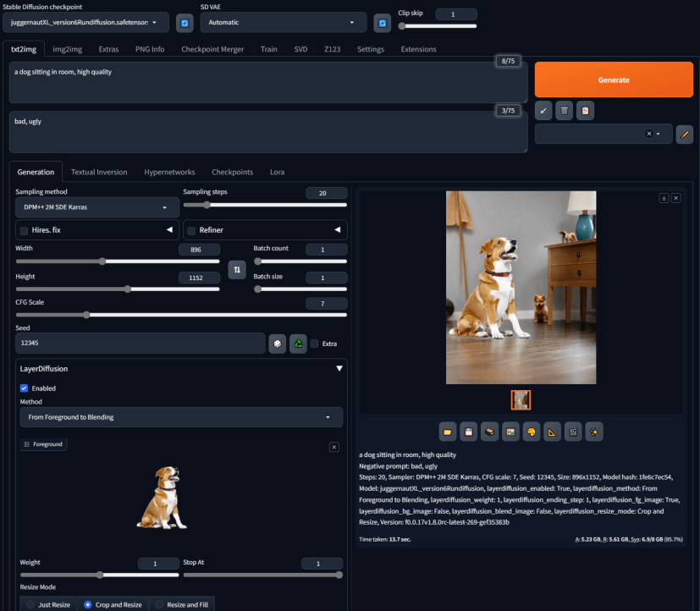
Task: Apply styles with the clipboard icon
Action: pyautogui.click(x=585, y=111)
